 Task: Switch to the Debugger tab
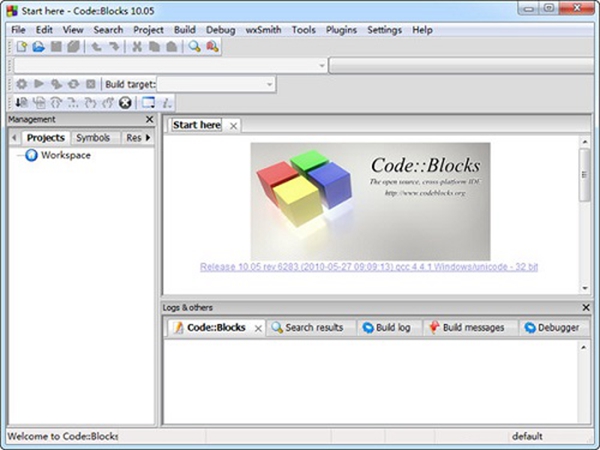tap(552, 328)
